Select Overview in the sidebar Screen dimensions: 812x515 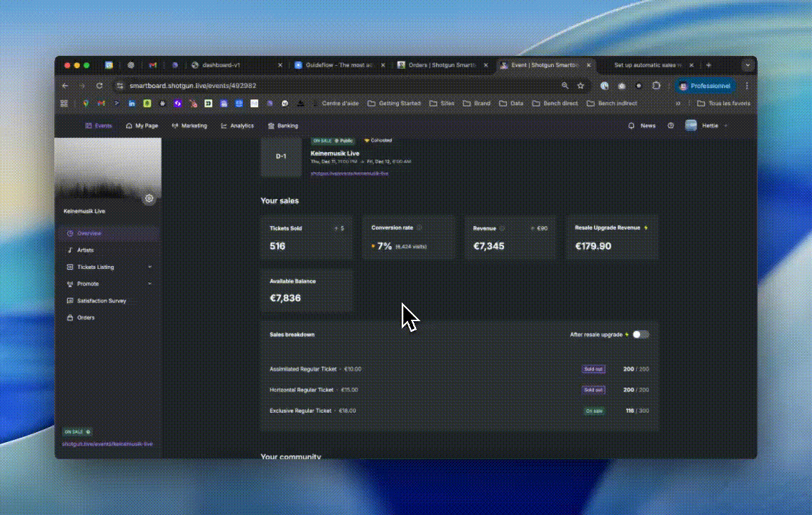[x=108, y=234]
